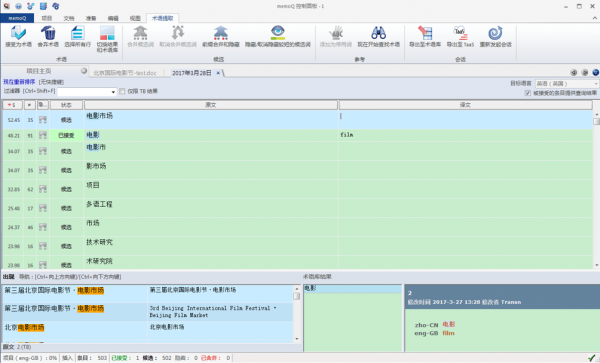Select the 术语提取 ribbon tab
Viewport: 600px width, 363px height.
tap(163, 18)
